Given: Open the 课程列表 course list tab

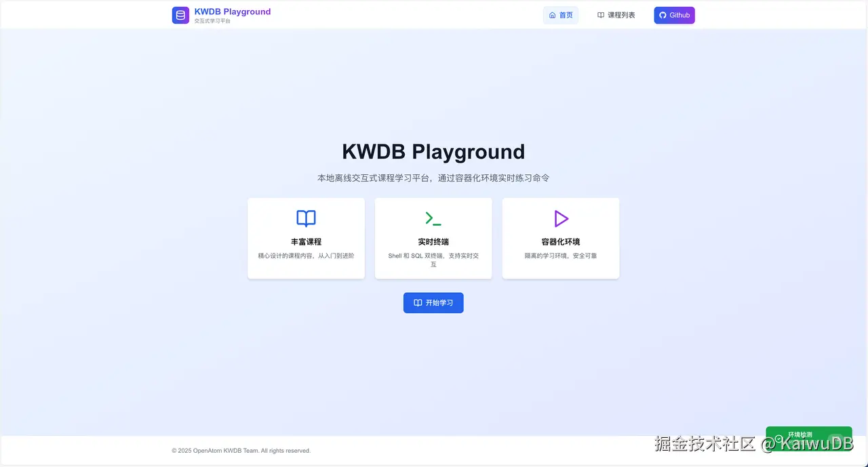Looking at the screenshot, I should pyautogui.click(x=616, y=15).
